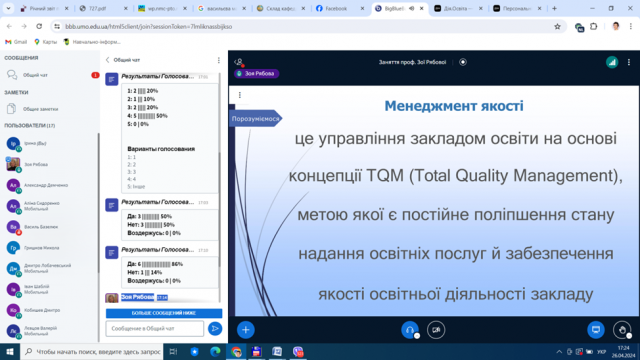The width and height of the screenshot is (640, 360).
Task: Open the connection status bars icon
Action: point(612,62)
